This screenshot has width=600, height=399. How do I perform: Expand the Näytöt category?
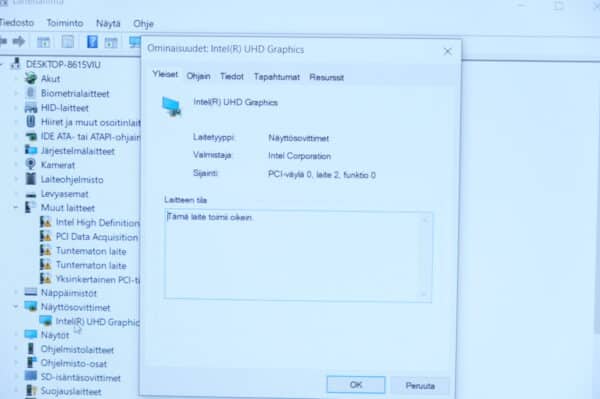point(16,335)
